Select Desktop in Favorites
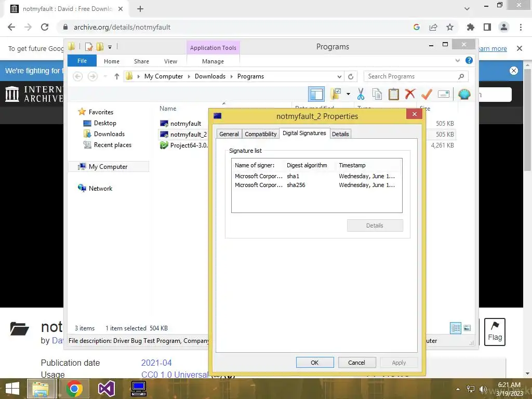Image resolution: width=532 pixels, height=399 pixels. [x=105, y=123]
